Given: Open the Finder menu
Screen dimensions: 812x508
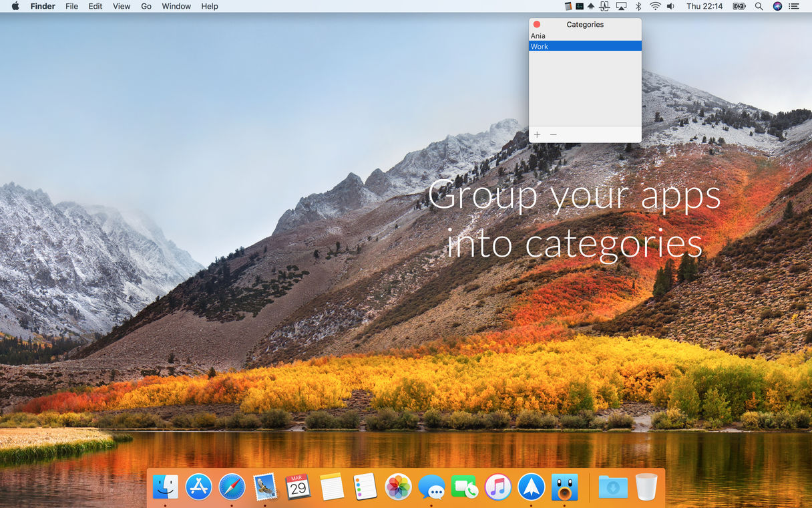Looking at the screenshot, I should pyautogui.click(x=43, y=6).
